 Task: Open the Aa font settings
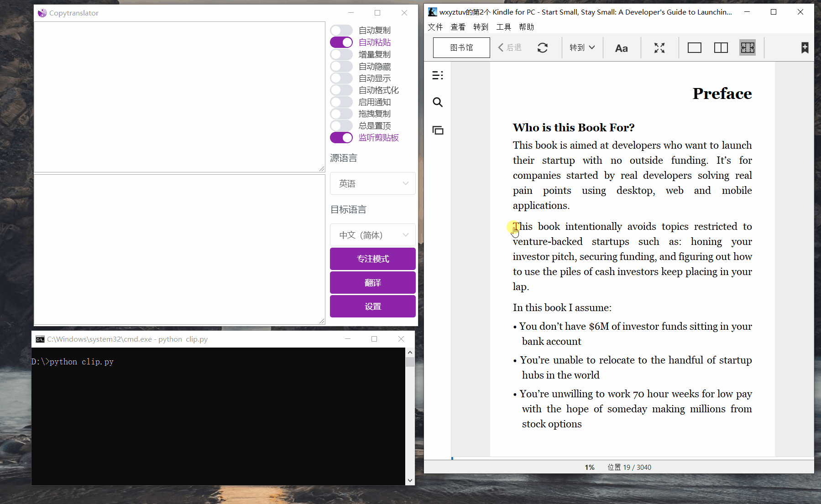pos(622,48)
